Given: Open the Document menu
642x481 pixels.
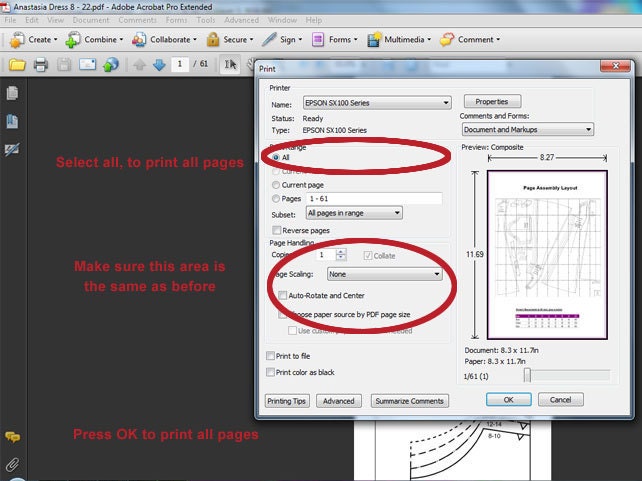Looking at the screenshot, I should tap(91, 20).
